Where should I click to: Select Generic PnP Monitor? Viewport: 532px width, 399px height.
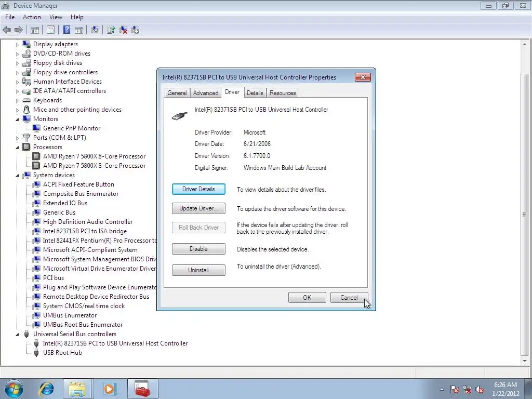[72, 128]
